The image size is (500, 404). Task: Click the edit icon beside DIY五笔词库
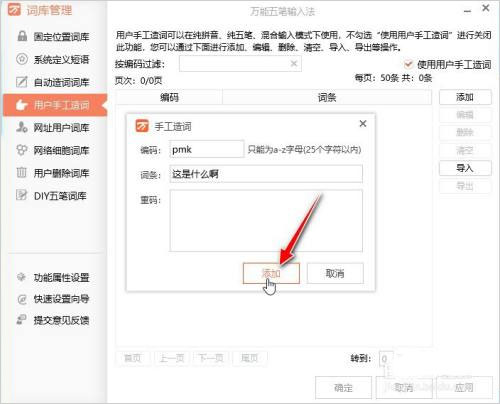[x=22, y=195]
